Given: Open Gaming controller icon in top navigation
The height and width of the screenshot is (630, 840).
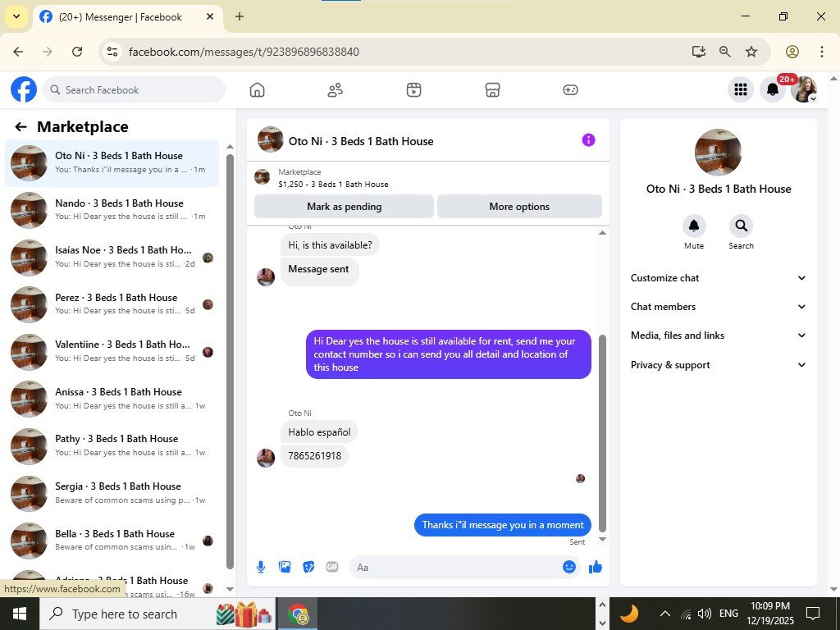Looking at the screenshot, I should [x=571, y=90].
